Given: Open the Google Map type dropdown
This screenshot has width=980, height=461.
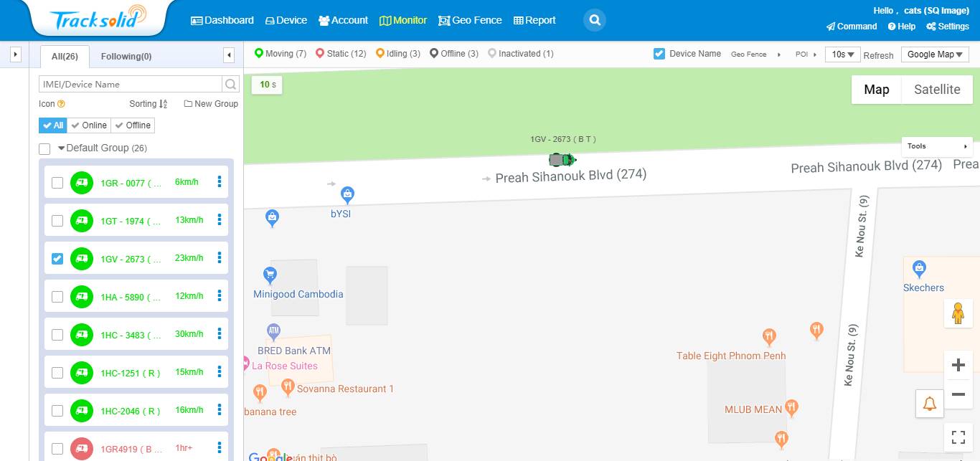Looking at the screenshot, I should [x=935, y=54].
